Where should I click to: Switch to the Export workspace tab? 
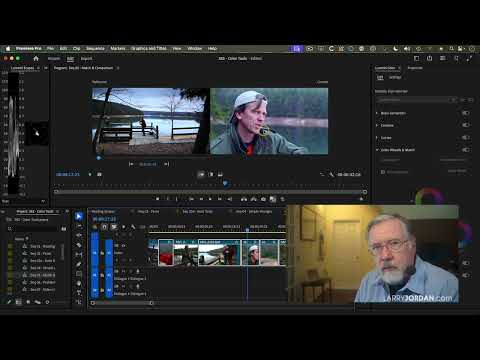pos(86,59)
